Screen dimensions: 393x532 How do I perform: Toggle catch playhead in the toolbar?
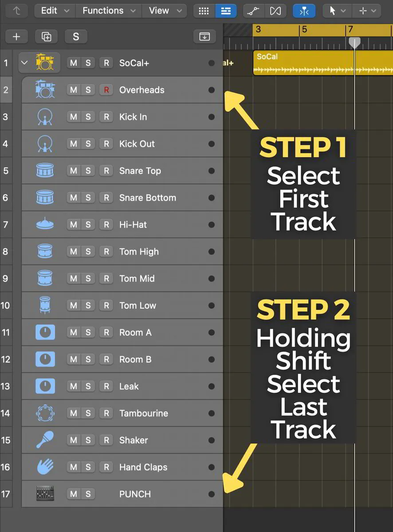click(304, 11)
